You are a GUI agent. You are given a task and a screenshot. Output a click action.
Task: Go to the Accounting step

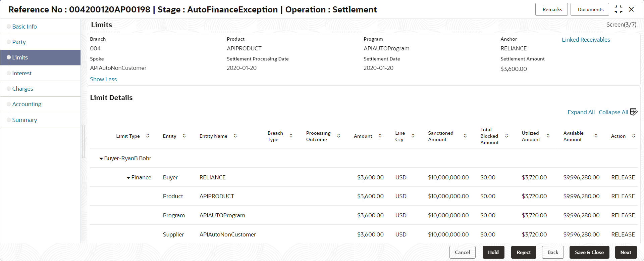click(x=27, y=104)
